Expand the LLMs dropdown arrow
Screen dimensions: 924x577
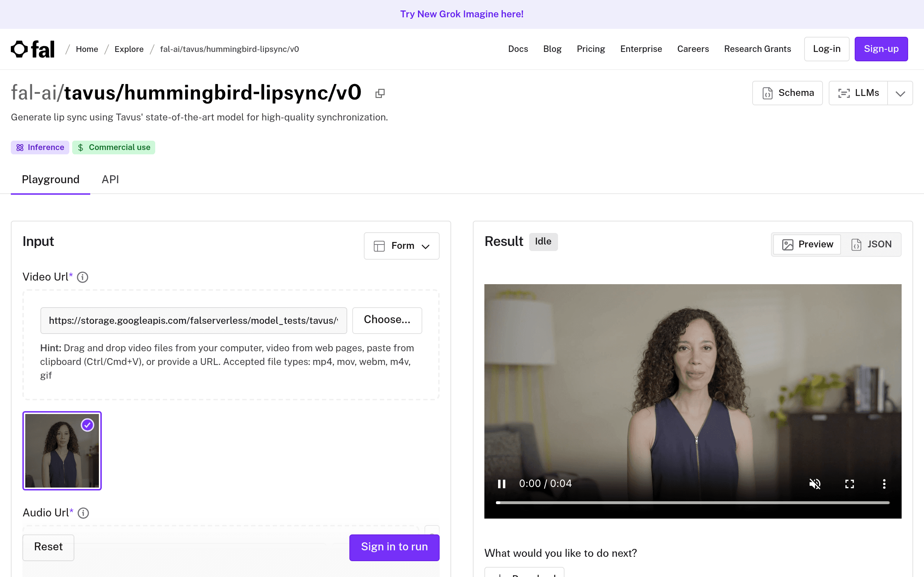click(900, 93)
